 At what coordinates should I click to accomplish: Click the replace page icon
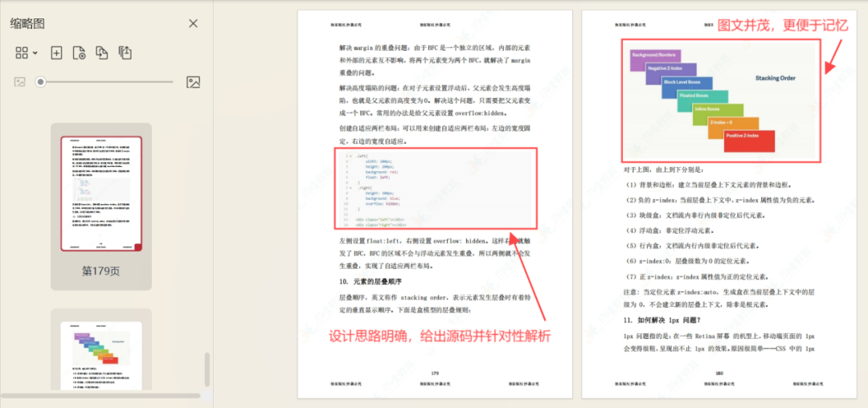tap(102, 53)
